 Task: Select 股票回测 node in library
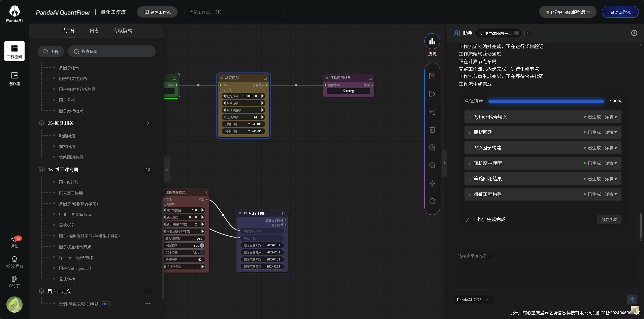point(67,136)
